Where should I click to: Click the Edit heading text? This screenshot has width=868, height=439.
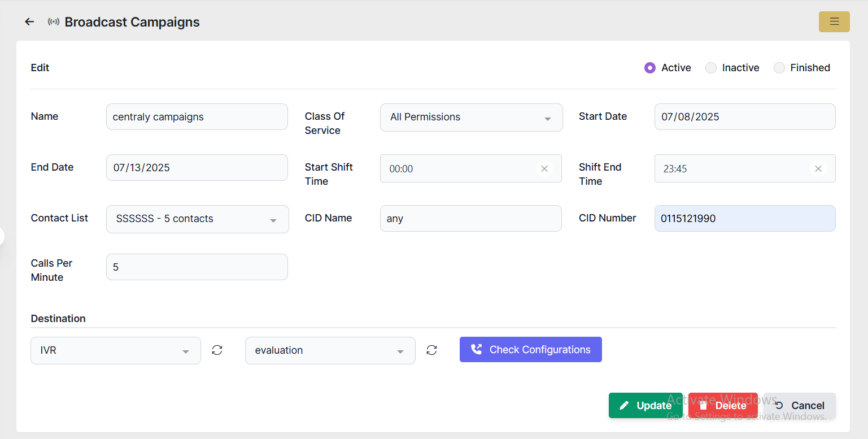pyautogui.click(x=40, y=68)
